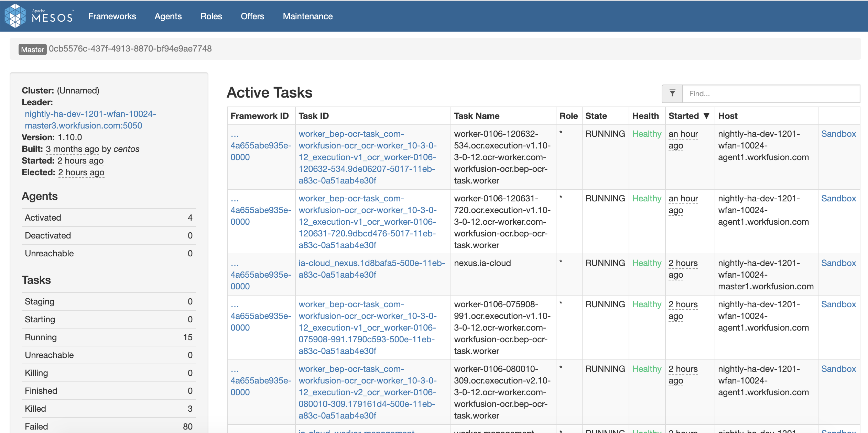Open framework ID link in worker-0106-120631-720 row

[x=261, y=210]
